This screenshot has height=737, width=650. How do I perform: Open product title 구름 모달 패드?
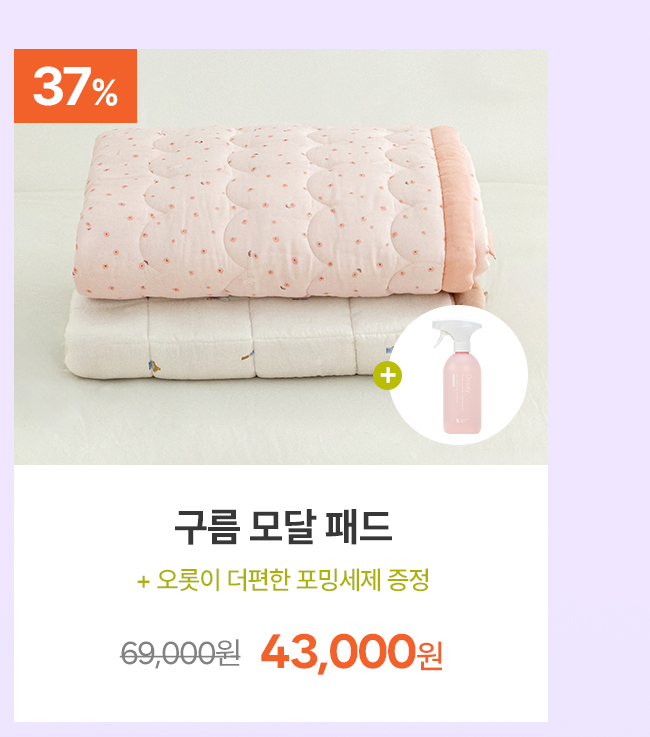click(x=283, y=527)
